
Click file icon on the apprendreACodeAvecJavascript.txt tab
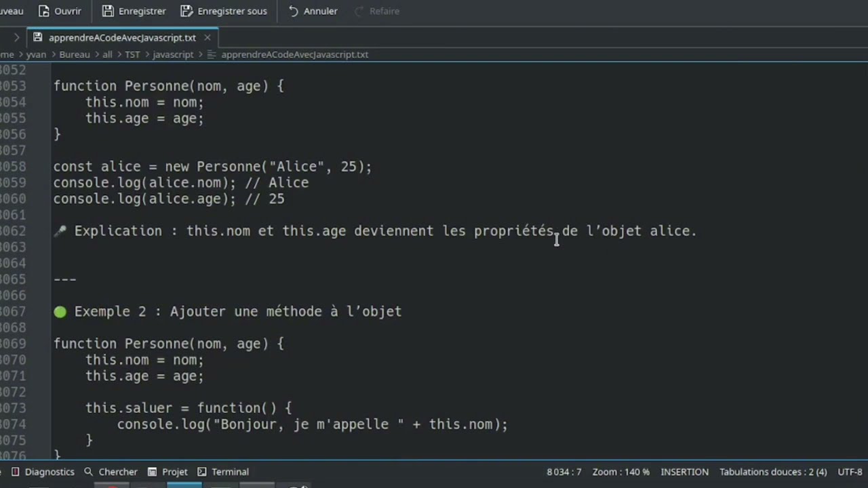pos(37,38)
